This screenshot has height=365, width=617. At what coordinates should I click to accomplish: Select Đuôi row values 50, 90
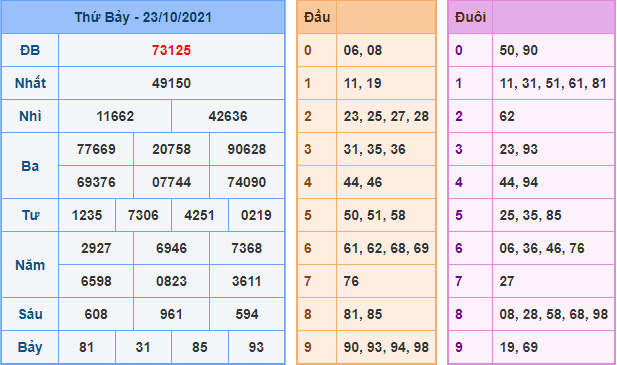[x=519, y=50]
